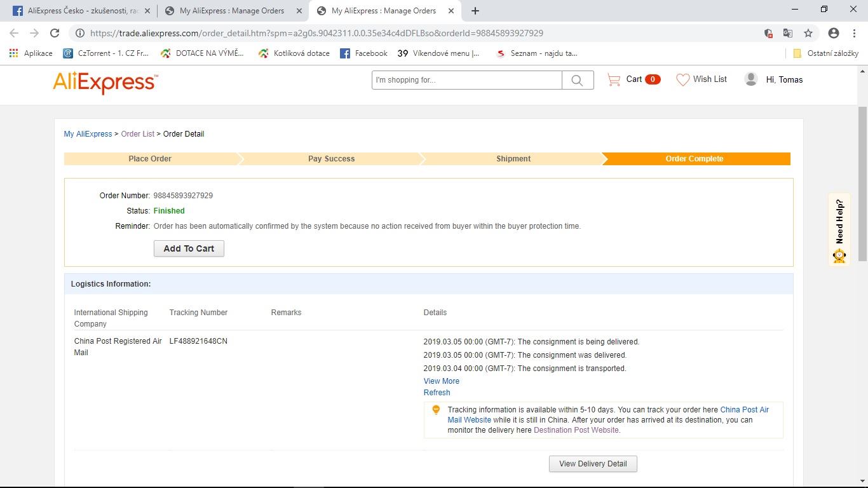868x488 pixels.
Task: Open Ostatní záložky bookmarks folder
Action: point(826,53)
